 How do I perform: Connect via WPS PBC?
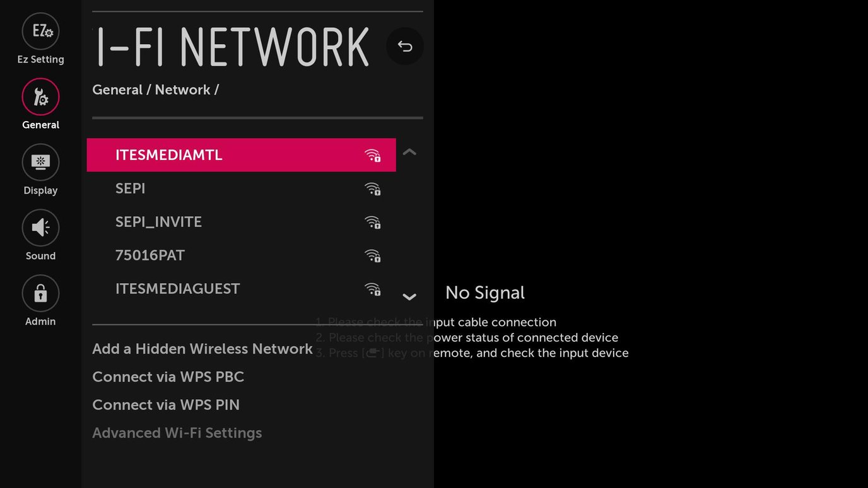(168, 376)
